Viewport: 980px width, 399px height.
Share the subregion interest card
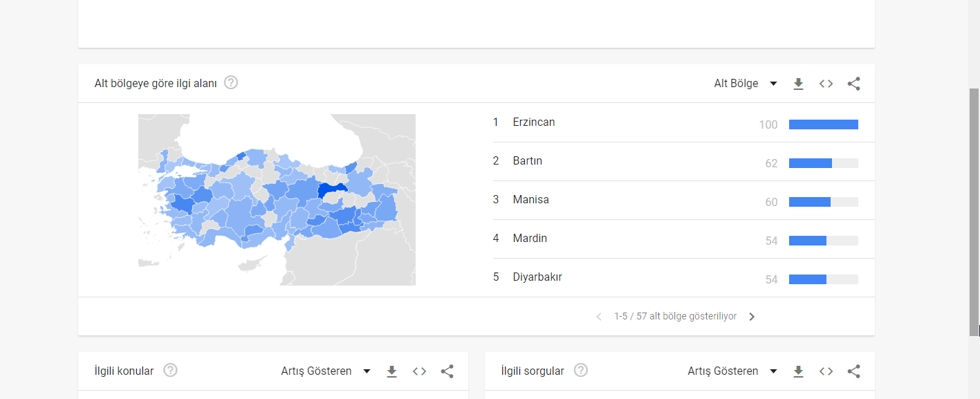854,84
